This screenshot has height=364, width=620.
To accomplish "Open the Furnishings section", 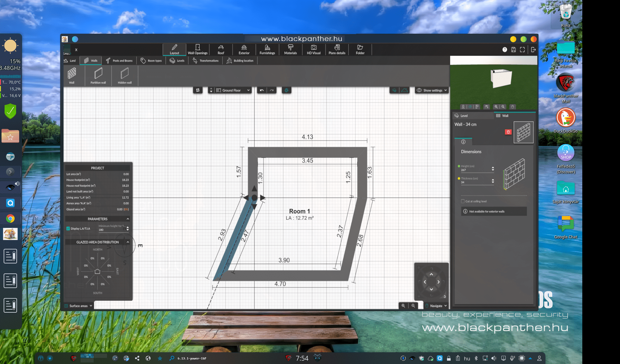I will 267,49.
